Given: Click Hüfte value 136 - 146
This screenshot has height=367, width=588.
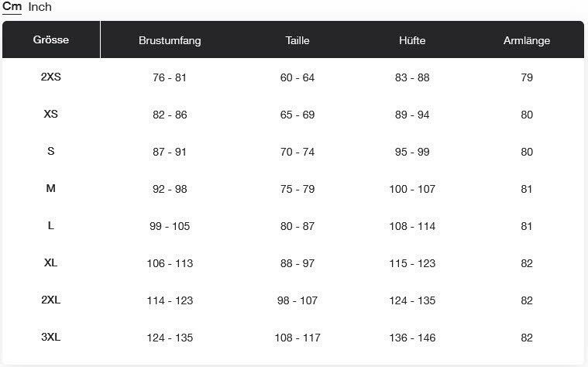Looking at the screenshot, I should point(412,338).
